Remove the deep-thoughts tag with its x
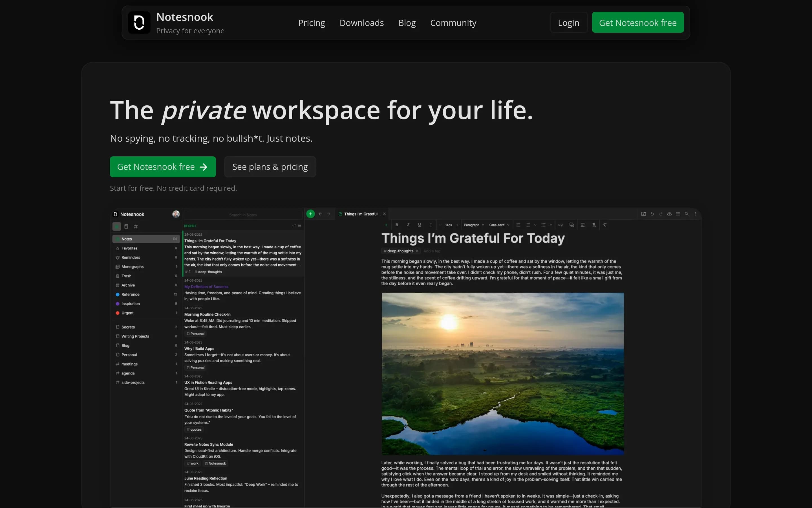The image size is (812, 508). [x=417, y=251]
